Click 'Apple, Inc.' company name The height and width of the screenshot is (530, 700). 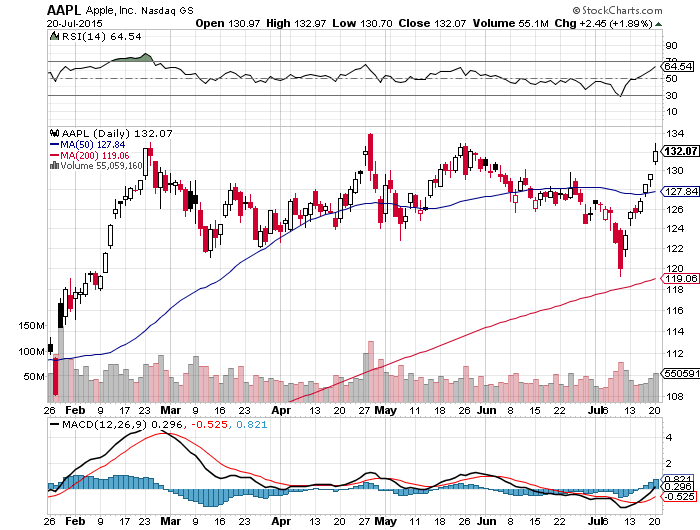pos(110,10)
